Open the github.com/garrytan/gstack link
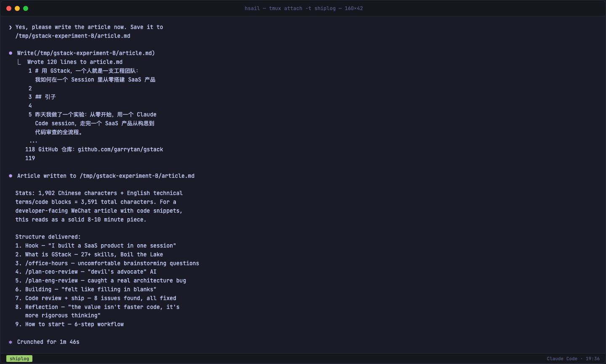Viewport: 606px width, 364px height. coord(120,150)
